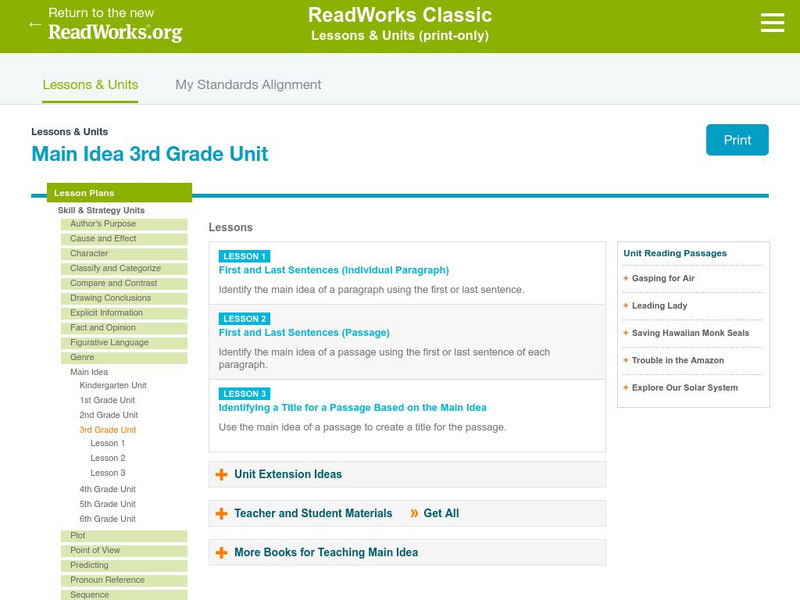Open First and Last Sentences (Individual Paragraph) lesson

334,270
